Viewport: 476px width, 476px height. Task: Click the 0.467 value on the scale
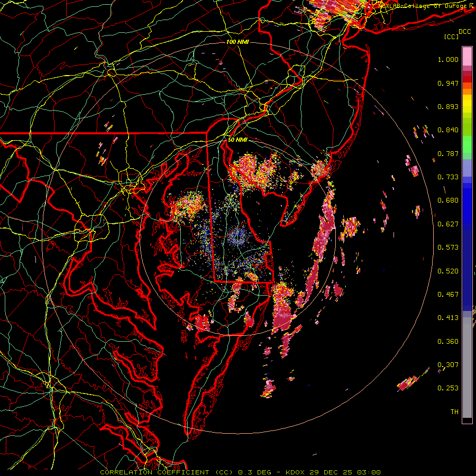tap(448, 295)
